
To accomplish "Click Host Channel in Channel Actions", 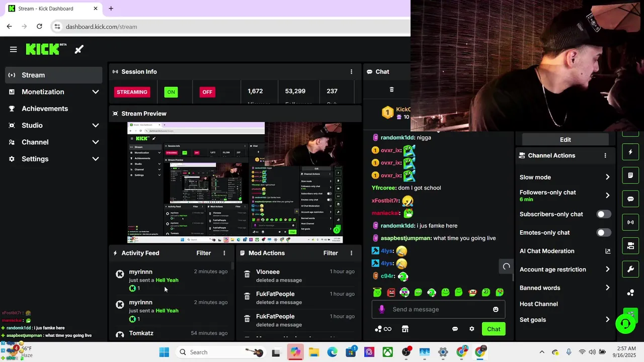I will (538, 304).
